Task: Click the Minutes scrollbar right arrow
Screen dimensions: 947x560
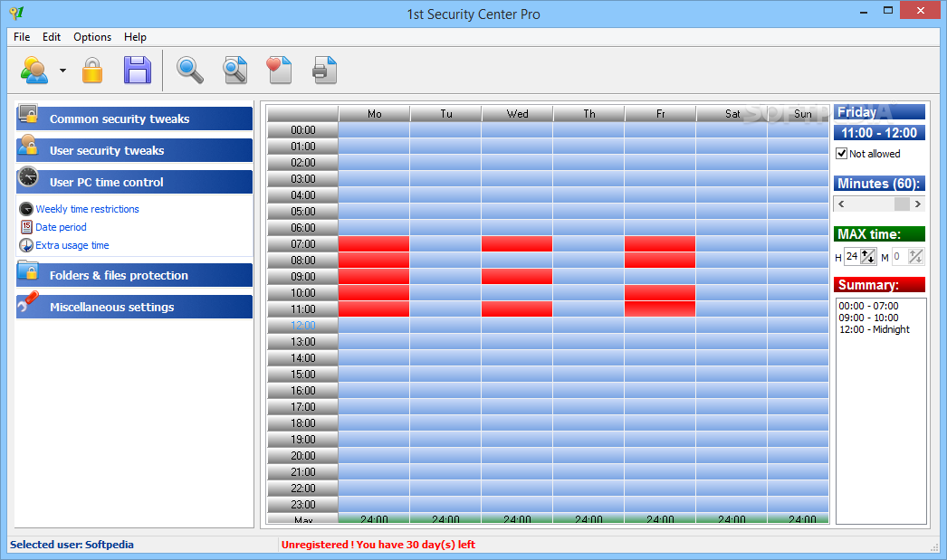Action: 917,204
